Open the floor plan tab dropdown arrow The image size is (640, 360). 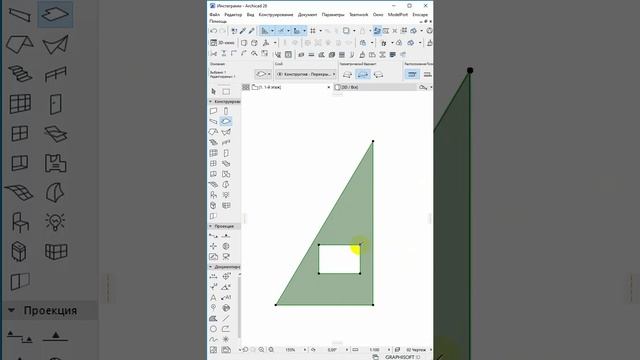[x=329, y=87]
